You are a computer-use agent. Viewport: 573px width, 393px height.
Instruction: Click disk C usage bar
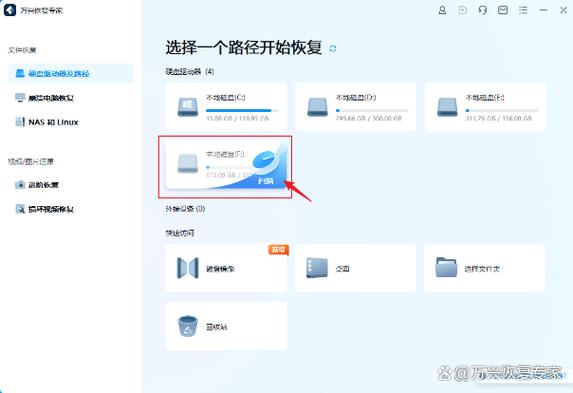pyautogui.click(x=242, y=110)
